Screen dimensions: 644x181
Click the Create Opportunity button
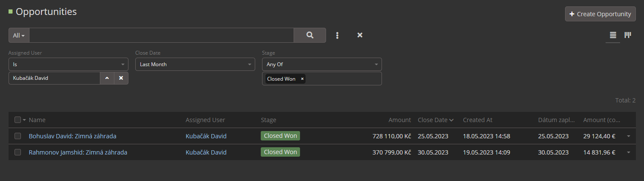tap(600, 14)
